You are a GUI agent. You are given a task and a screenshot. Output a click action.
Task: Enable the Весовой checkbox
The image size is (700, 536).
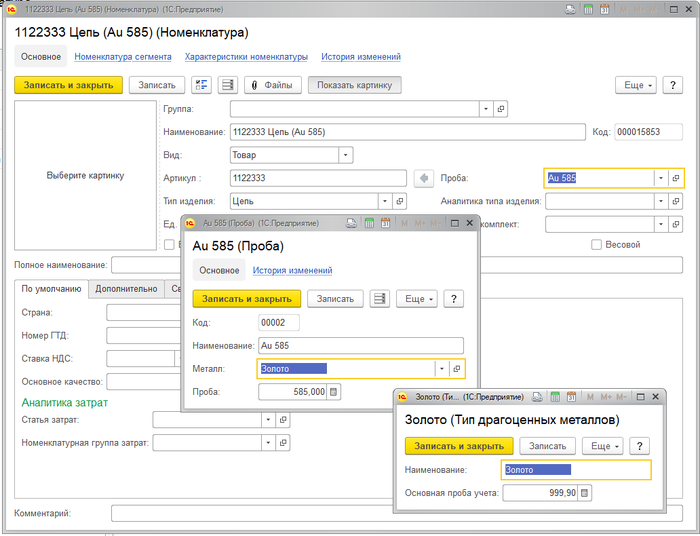[596, 244]
